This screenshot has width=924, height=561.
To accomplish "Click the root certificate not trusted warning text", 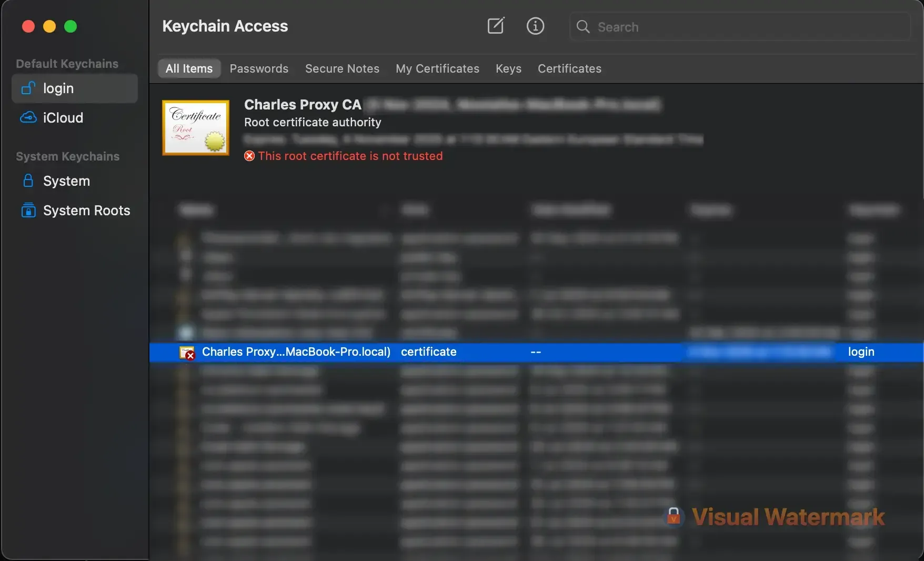I will (351, 156).
